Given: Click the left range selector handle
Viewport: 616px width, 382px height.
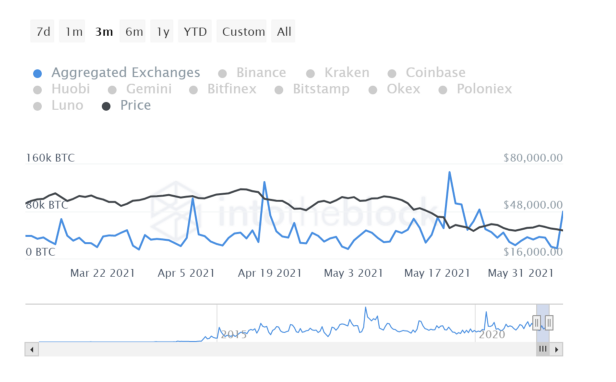Looking at the screenshot, I should click(536, 323).
